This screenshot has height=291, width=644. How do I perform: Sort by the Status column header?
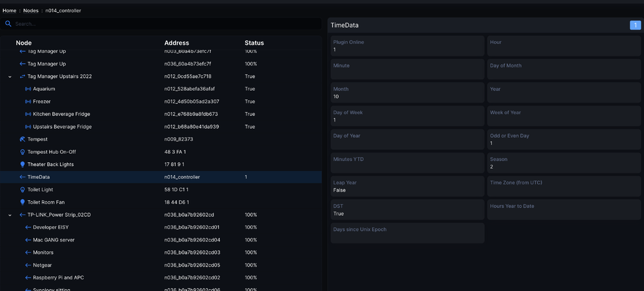coord(254,43)
